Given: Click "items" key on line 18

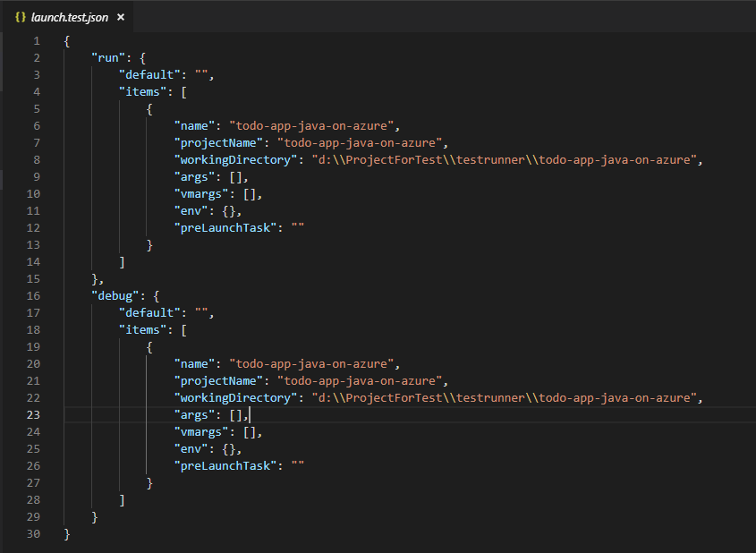Looking at the screenshot, I should click(143, 330).
